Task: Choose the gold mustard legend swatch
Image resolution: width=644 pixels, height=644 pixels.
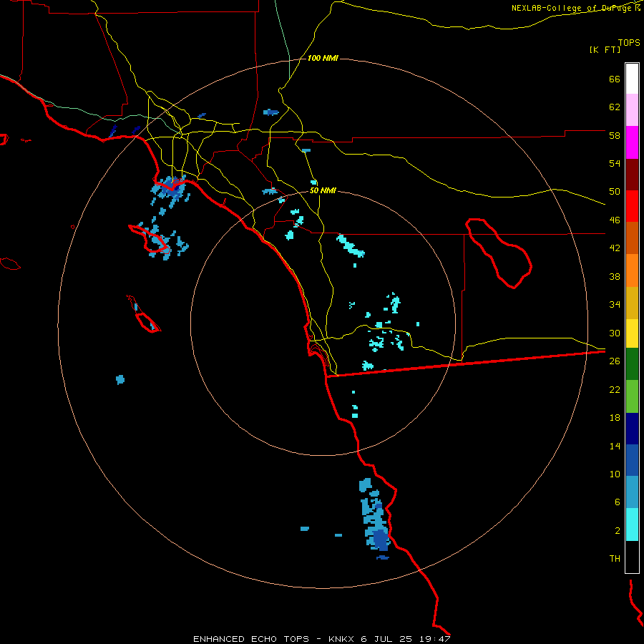Action: [632, 303]
